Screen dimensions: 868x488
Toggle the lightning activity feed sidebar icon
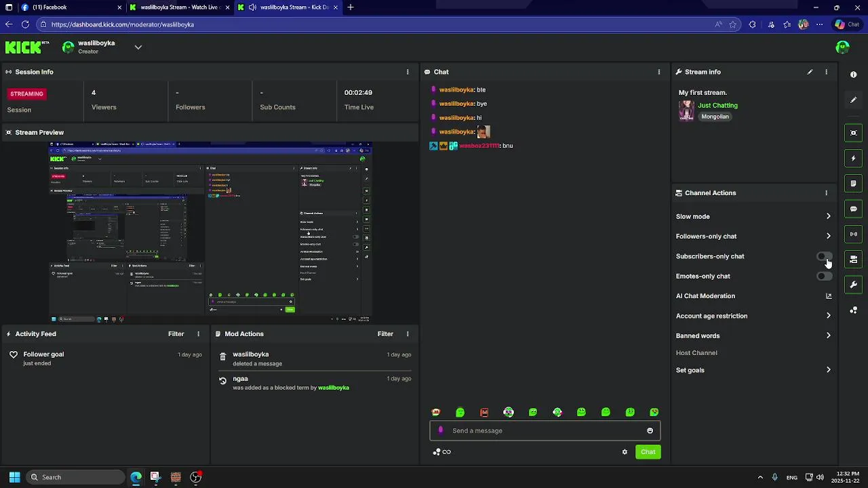click(x=854, y=158)
